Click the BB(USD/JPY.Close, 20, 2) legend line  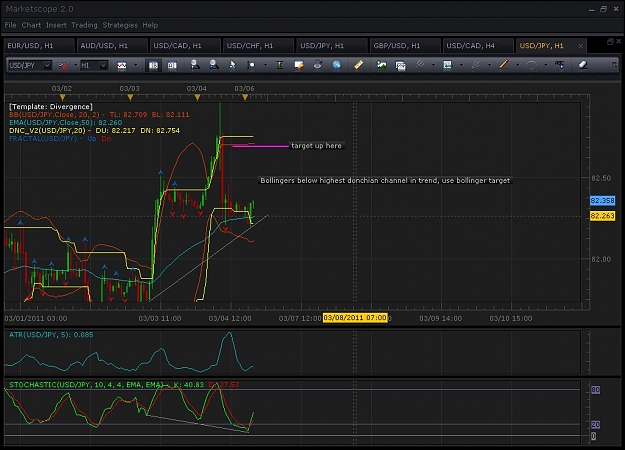point(99,115)
